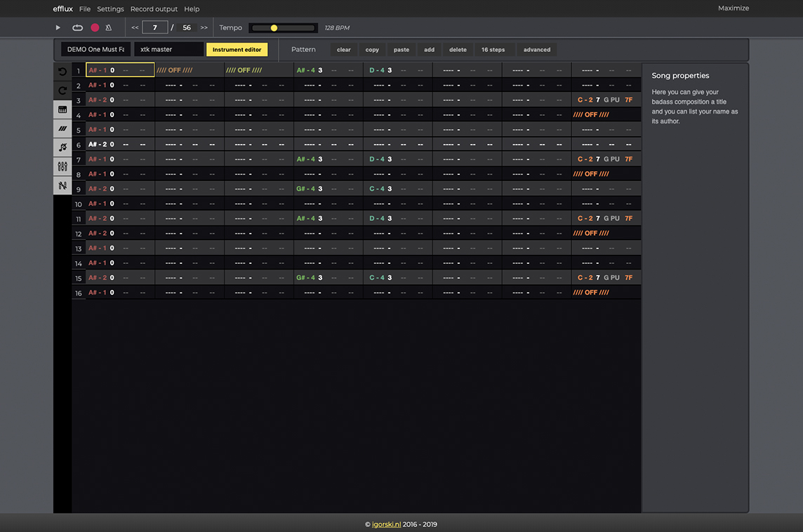Select the A# - 1 cell in row 1
Viewport: 803px width, 532px height.
[120, 70]
